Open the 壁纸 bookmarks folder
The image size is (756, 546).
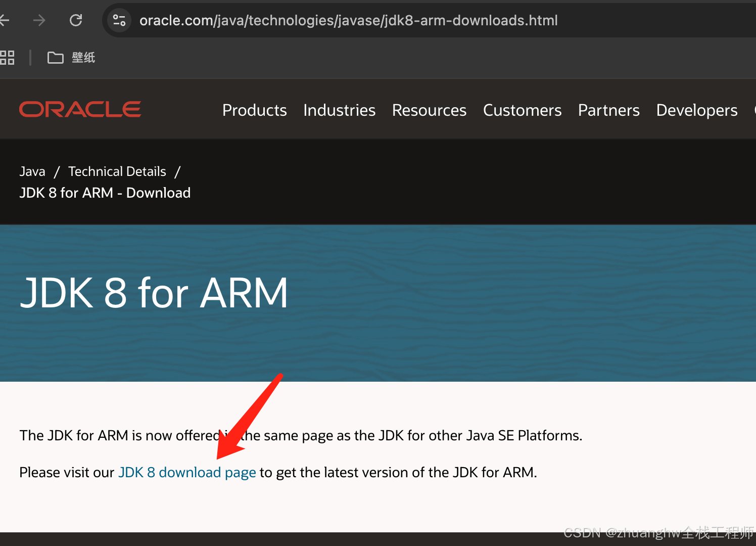tap(71, 58)
